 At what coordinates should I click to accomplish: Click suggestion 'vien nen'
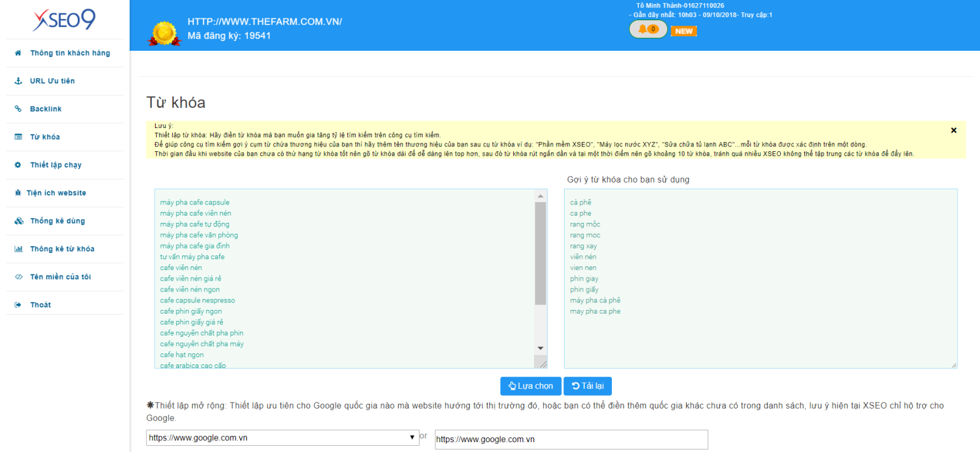[x=583, y=268]
